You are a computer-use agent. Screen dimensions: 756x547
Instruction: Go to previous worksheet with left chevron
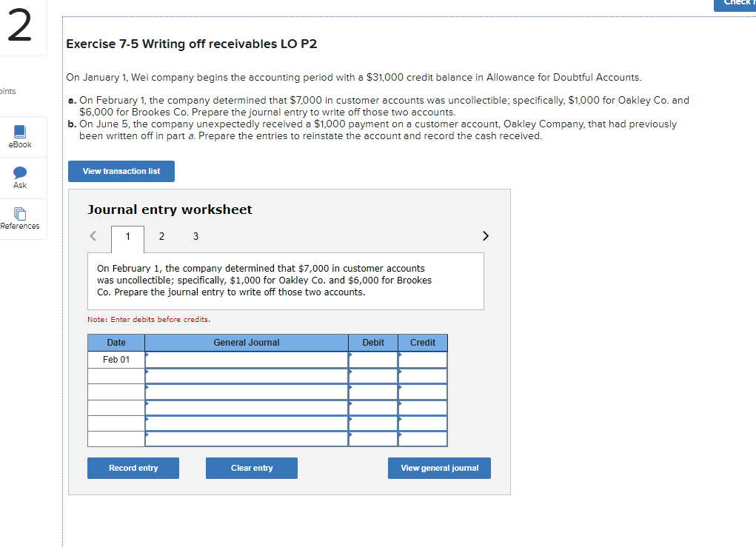[93, 235]
